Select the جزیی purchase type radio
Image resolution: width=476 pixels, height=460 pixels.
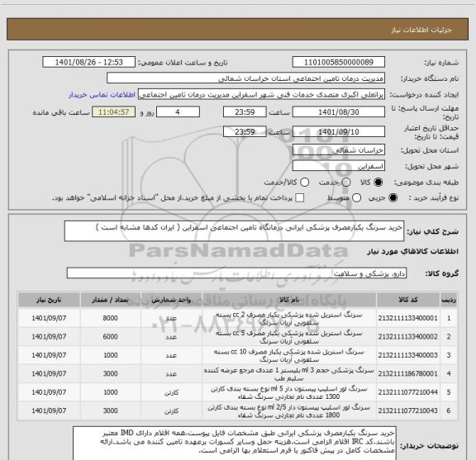pyautogui.click(x=393, y=198)
